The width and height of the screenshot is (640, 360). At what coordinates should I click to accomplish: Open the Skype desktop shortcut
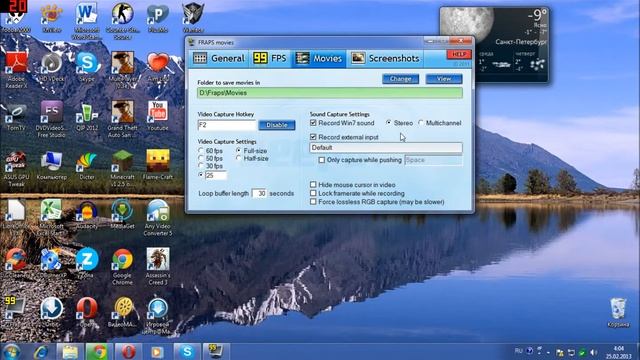tap(87, 67)
